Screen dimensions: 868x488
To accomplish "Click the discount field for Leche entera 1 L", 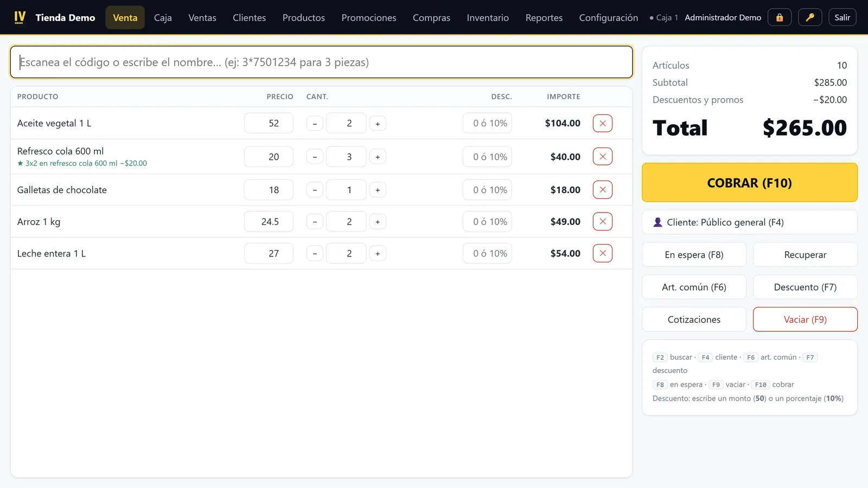I will (x=487, y=253).
